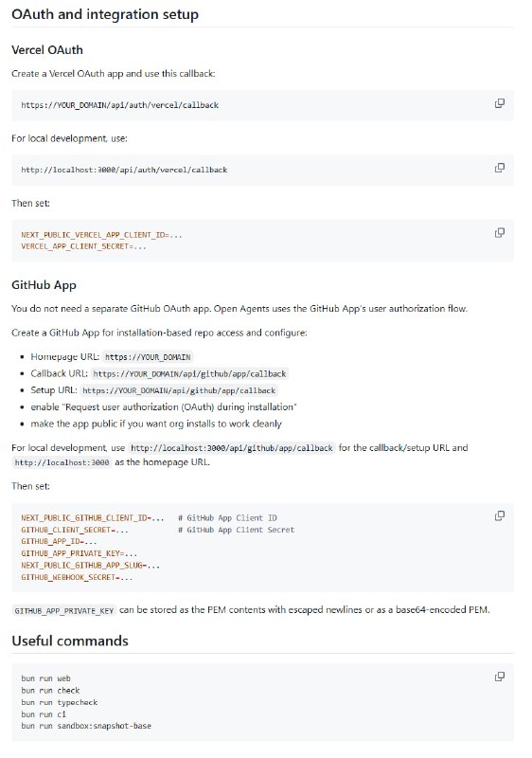This screenshot has width=532, height=758.
Task: Click the localhost github app callback code
Action: [232, 448]
